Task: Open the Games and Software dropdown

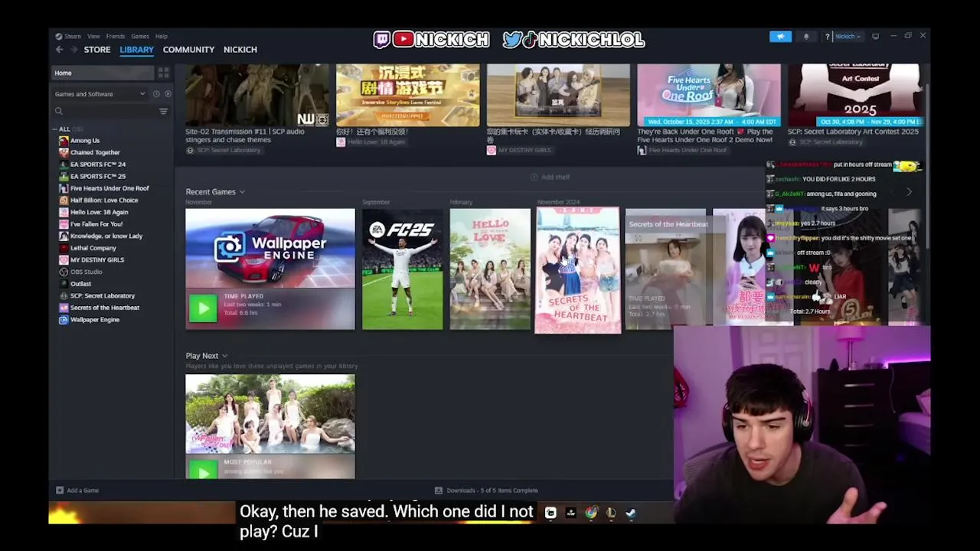Action: coord(100,94)
